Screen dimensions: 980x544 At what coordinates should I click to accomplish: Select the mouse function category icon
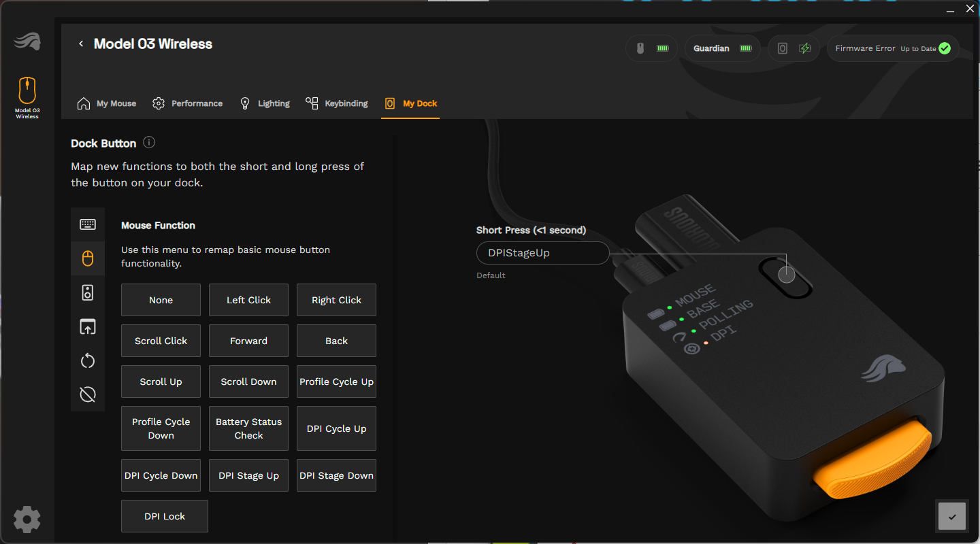[88, 258]
